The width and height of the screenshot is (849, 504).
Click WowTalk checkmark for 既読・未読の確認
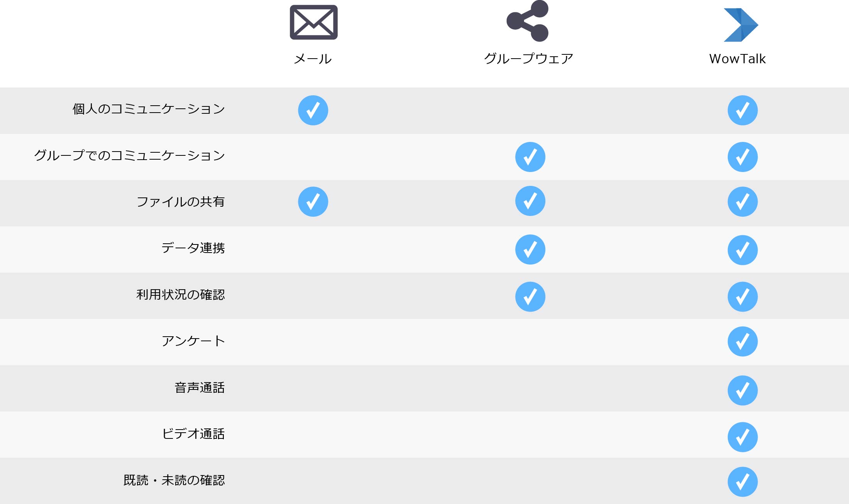[x=742, y=482]
